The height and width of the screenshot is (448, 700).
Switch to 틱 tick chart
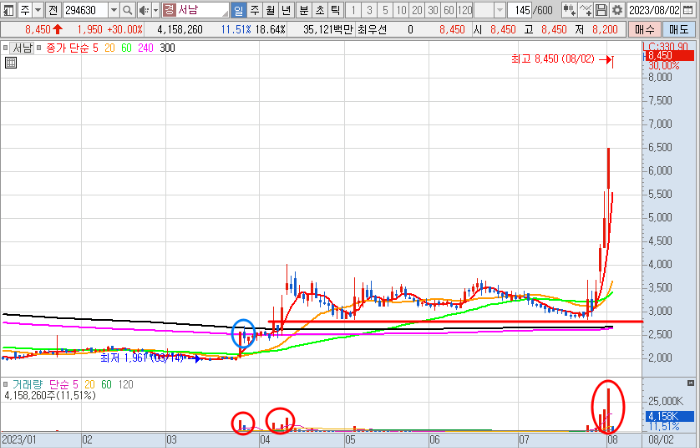click(335, 10)
